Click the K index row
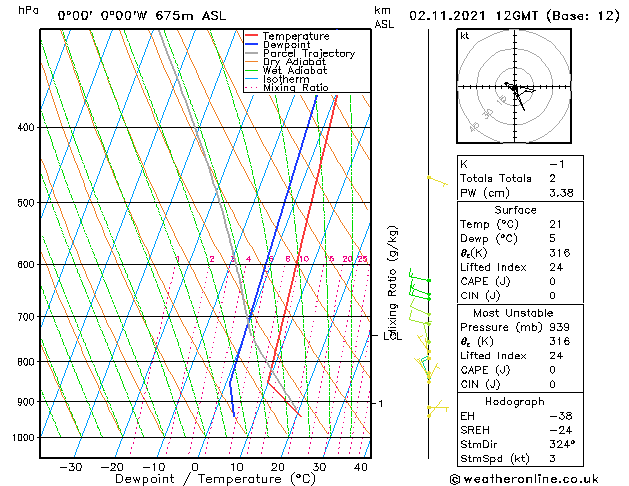This screenshot has height=486, width=629. tap(520, 164)
